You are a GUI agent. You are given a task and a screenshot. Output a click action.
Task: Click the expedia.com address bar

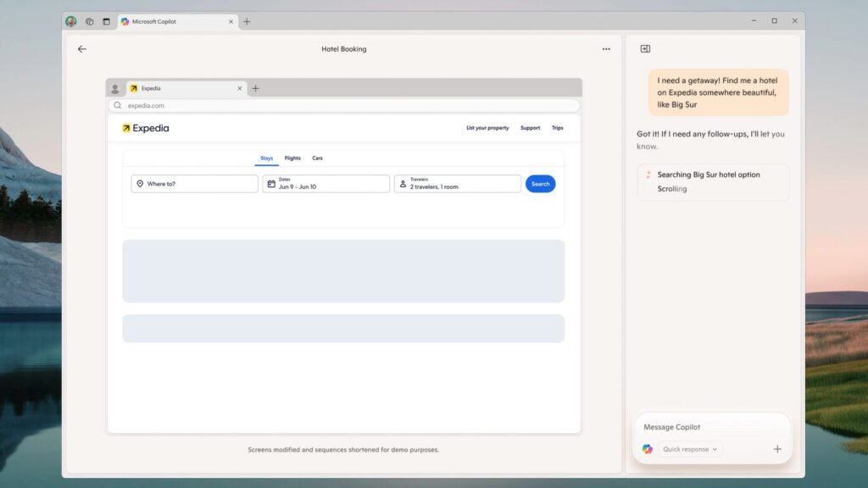pos(344,106)
